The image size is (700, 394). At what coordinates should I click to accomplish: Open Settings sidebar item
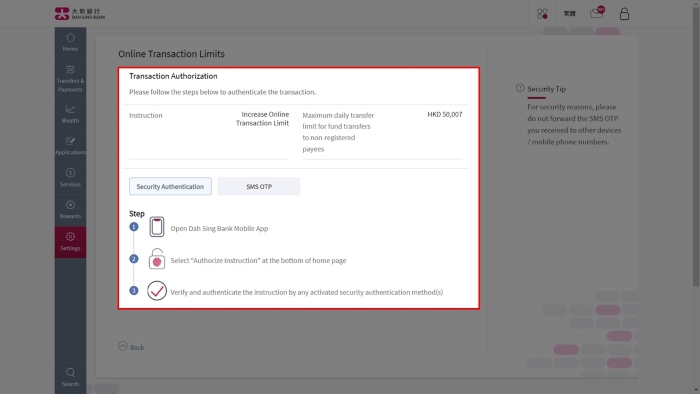coord(70,242)
